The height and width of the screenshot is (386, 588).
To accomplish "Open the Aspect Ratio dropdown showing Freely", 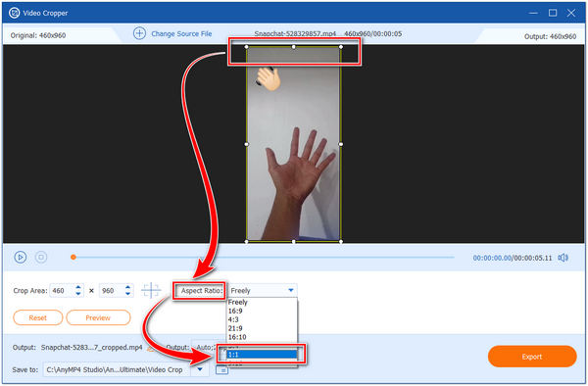I will tap(263, 290).
